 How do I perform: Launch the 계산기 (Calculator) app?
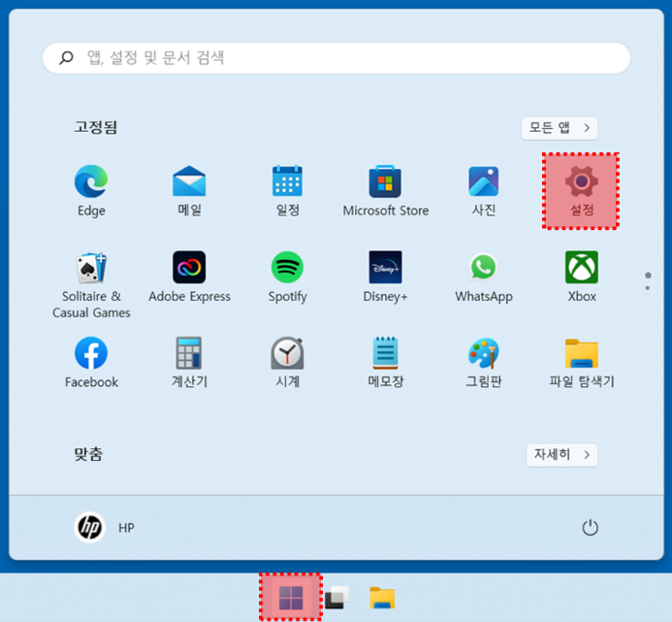tap(189, 363)
